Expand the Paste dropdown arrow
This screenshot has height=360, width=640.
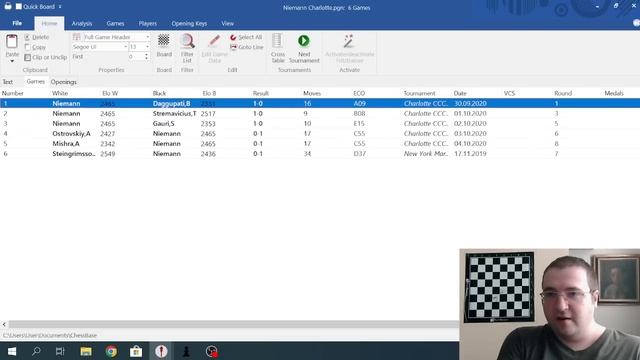point(12,61)
